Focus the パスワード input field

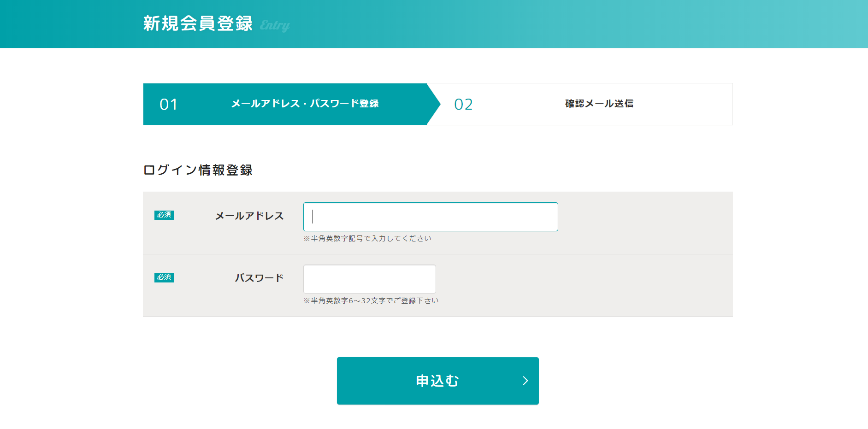click(369, 279)
